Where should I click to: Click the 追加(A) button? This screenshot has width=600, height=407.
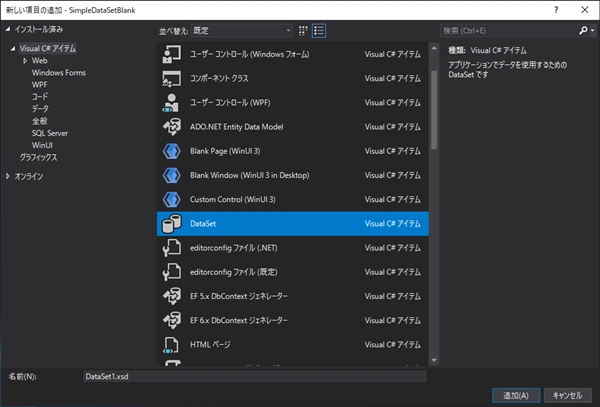[516, 396]
